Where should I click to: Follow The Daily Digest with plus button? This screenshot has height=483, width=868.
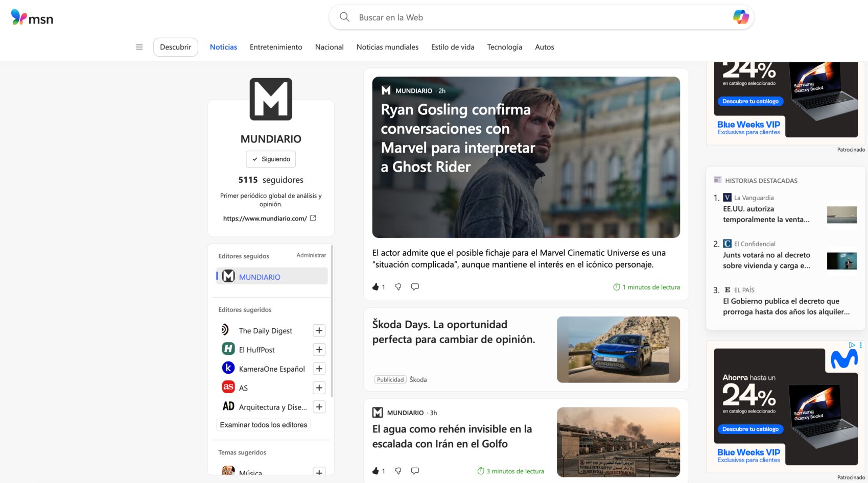pyautogui.click(x=319, y=331)
